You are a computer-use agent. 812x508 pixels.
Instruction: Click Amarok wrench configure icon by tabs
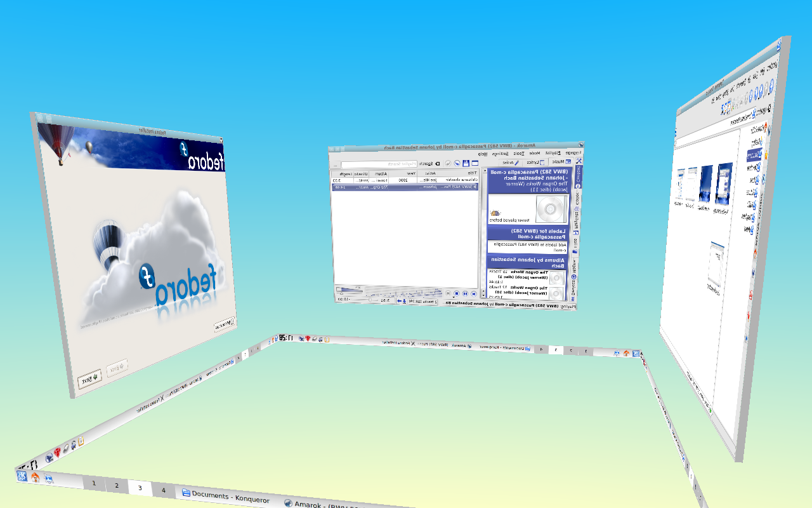(579, 161)
